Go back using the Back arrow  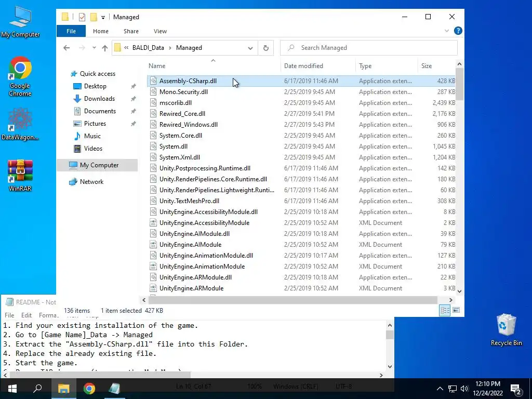(66, 48)
